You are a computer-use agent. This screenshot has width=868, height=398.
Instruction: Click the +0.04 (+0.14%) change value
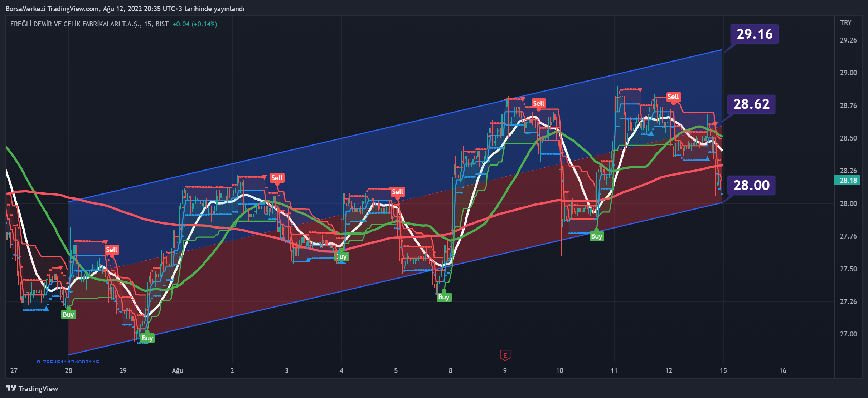195,24
